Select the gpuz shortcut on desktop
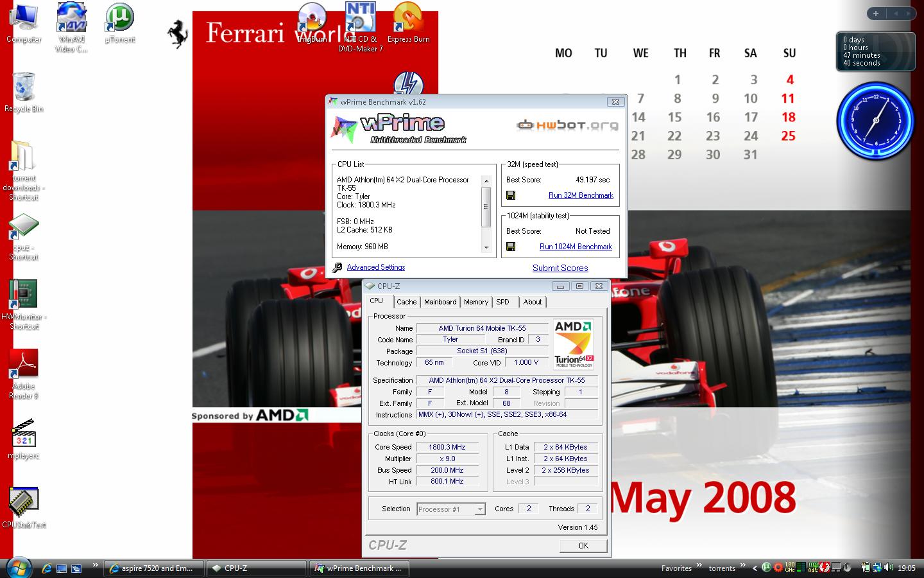 pos(24,237)
